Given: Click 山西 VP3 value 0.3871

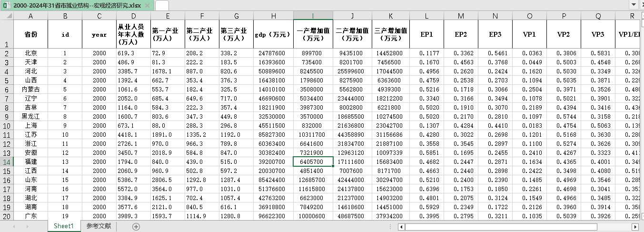Looking at the screenshot, I should tap(598, 81).
